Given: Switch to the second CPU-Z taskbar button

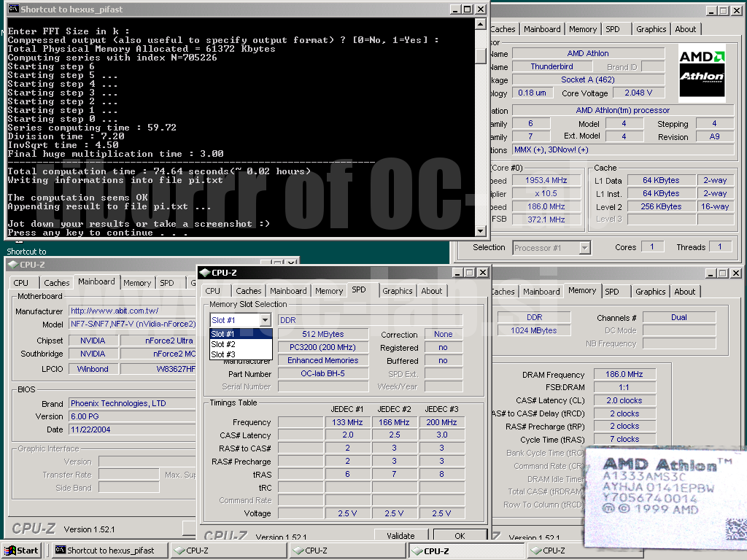Looking at the screenshot, I should 348,551.
